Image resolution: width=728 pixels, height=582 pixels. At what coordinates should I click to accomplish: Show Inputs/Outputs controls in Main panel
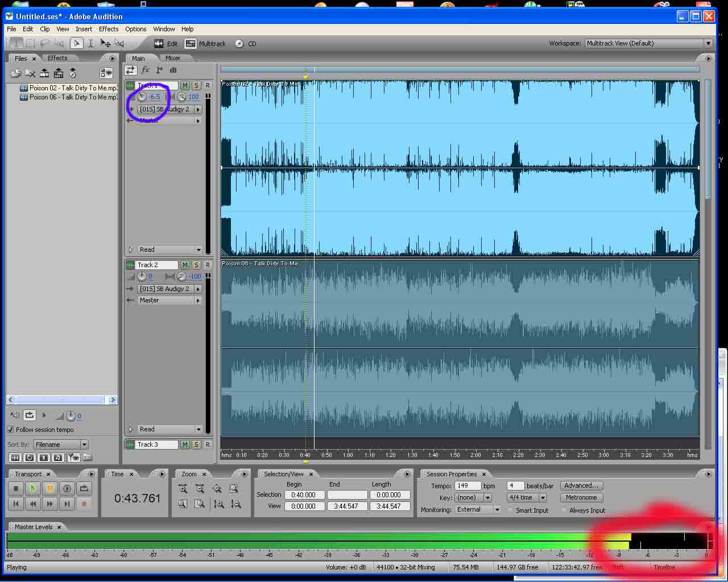click(131, 70)
